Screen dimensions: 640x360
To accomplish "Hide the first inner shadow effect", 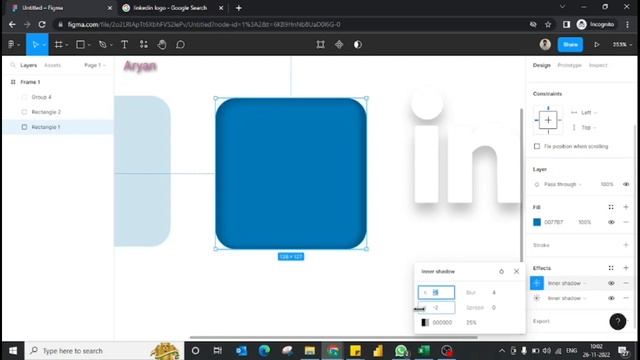I will point(611,283).
